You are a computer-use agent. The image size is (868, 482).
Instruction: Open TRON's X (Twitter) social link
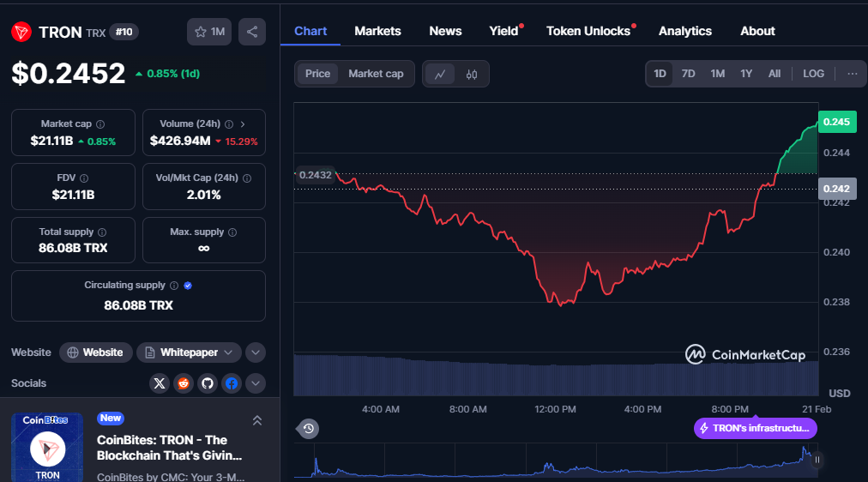tap(160, 383)
